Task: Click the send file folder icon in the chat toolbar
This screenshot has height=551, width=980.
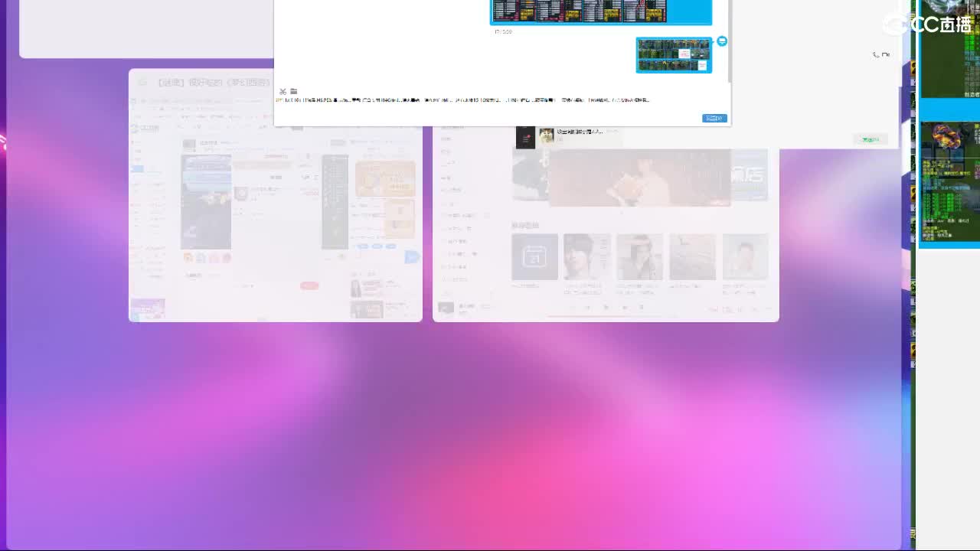Action: (x=292, y=90)
